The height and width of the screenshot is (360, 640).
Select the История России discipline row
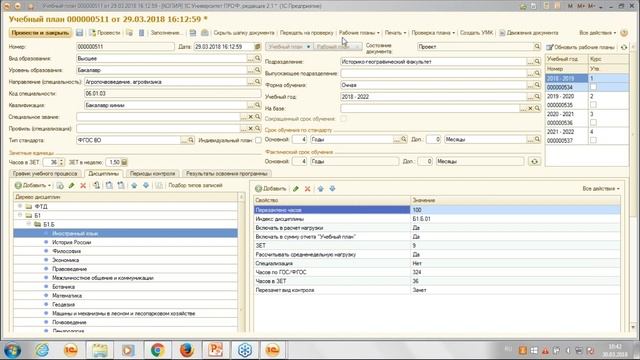coord(126,242)
